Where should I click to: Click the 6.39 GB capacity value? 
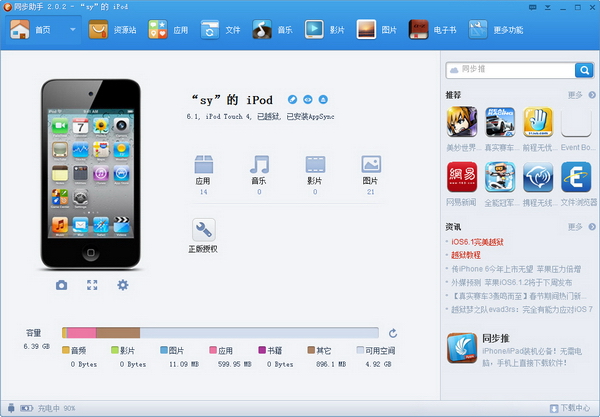36,346
